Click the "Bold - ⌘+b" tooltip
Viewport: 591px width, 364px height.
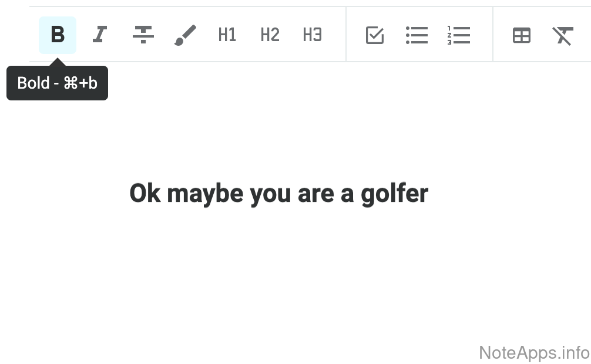coord(57,83)
